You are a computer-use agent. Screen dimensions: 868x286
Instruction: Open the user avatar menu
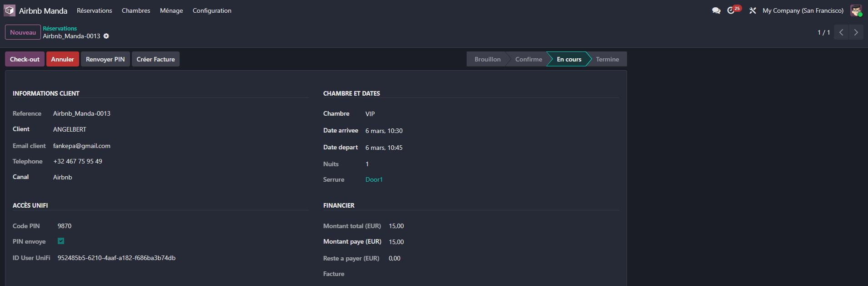(x=856, y=10)
